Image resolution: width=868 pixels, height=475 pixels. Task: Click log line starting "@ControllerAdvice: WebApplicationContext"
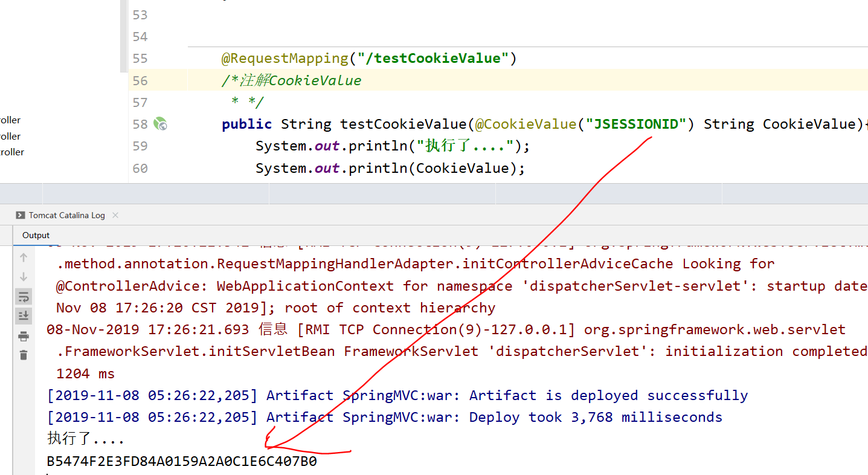(x=462, y=286)
